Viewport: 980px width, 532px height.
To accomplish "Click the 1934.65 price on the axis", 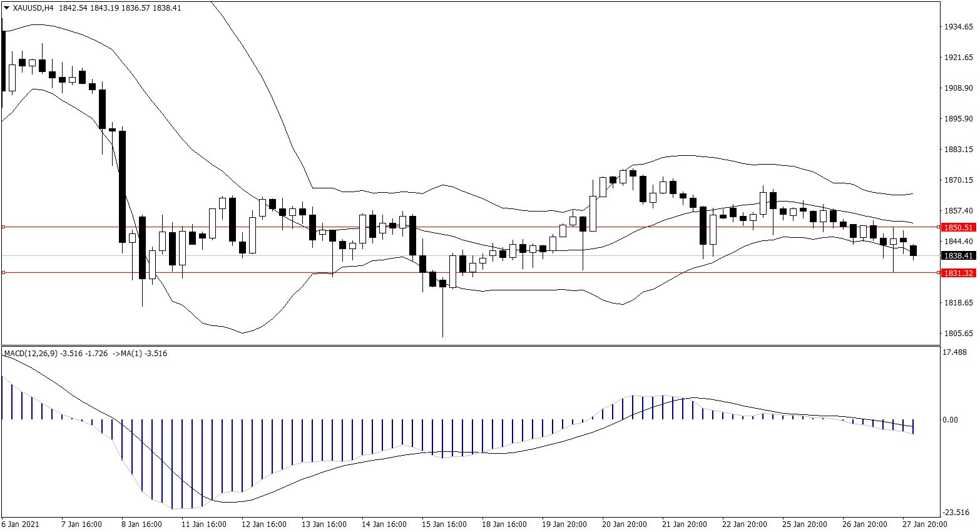I will point(958,27).
